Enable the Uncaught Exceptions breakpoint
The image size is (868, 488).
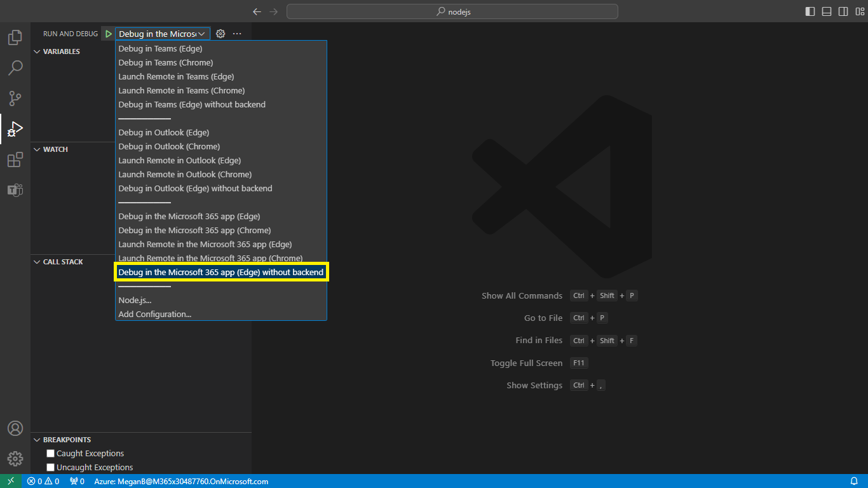tap(51, 467)
